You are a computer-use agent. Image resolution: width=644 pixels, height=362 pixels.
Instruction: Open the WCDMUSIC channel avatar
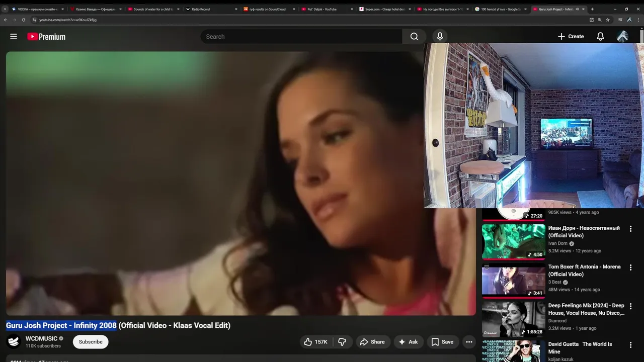[14, 342]
